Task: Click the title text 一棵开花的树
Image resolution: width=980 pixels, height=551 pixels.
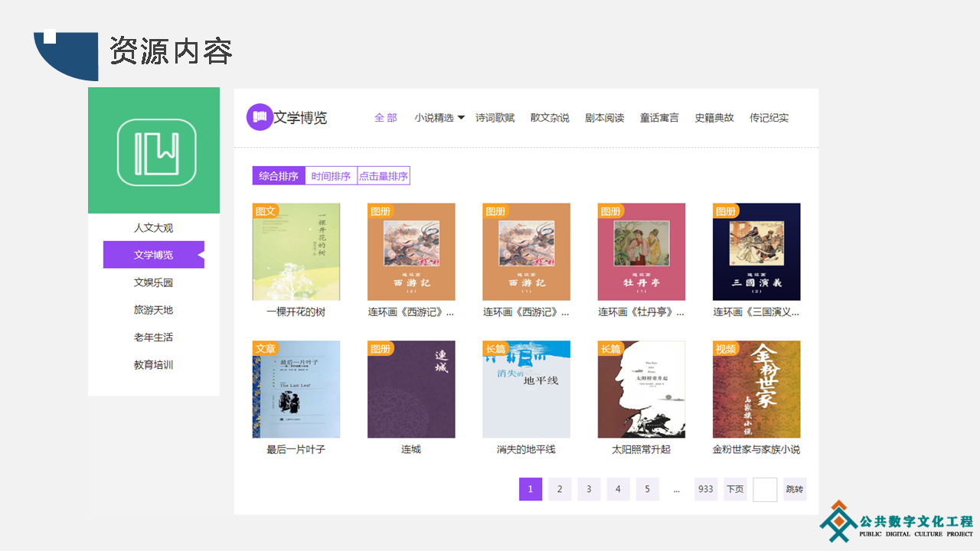Action: coord(296,312)
